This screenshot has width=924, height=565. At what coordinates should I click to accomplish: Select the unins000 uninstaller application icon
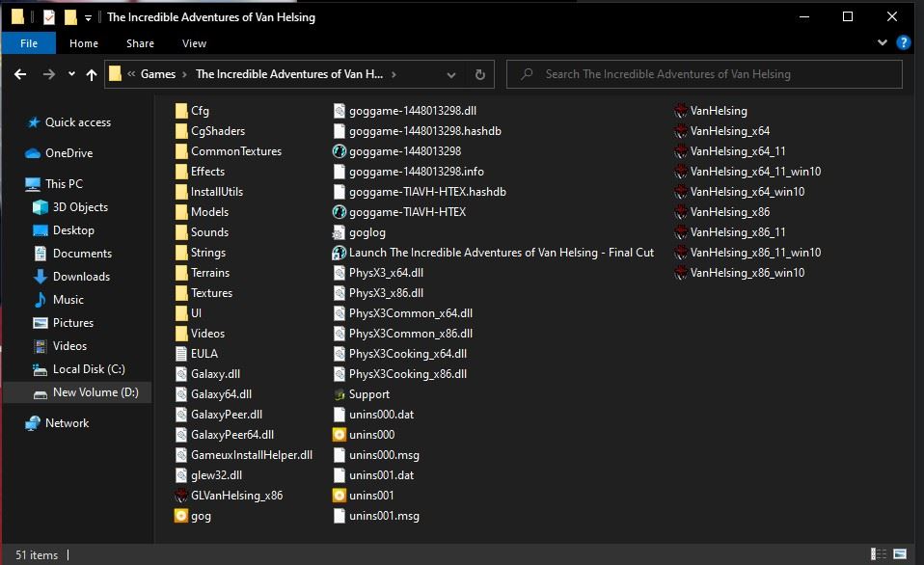tap(340, 435)
